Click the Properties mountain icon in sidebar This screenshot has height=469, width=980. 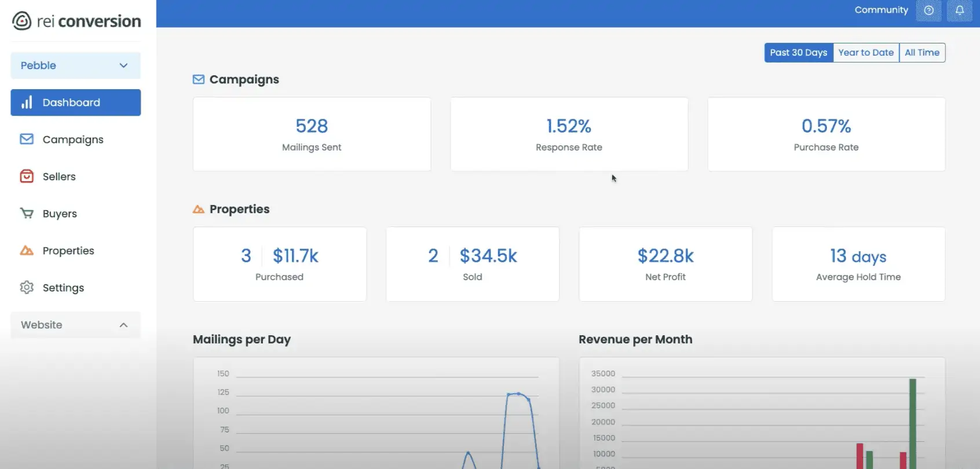27,250
